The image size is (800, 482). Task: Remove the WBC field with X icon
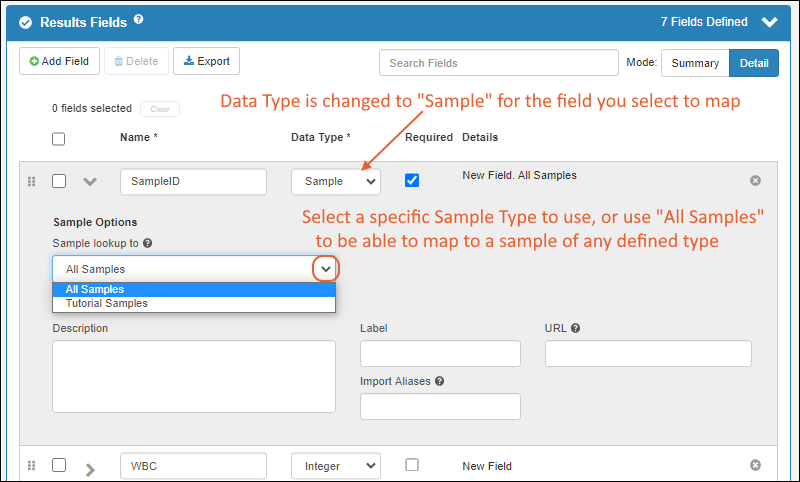(x=755, y=465)
